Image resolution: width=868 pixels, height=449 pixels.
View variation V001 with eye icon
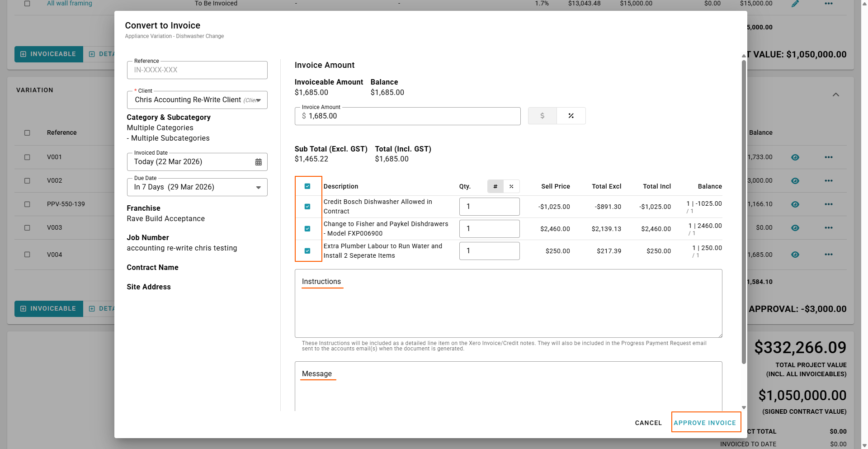click(x=795, y=157)
